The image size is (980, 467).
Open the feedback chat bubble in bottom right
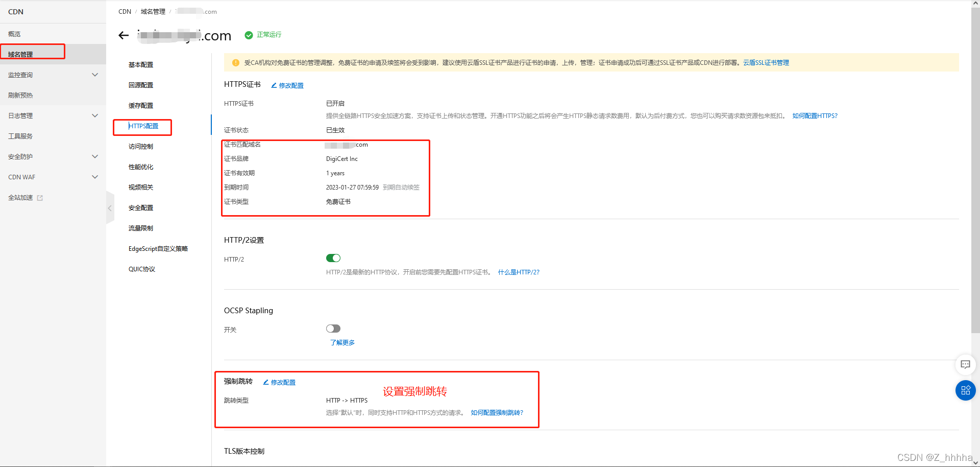pos(965,364)
